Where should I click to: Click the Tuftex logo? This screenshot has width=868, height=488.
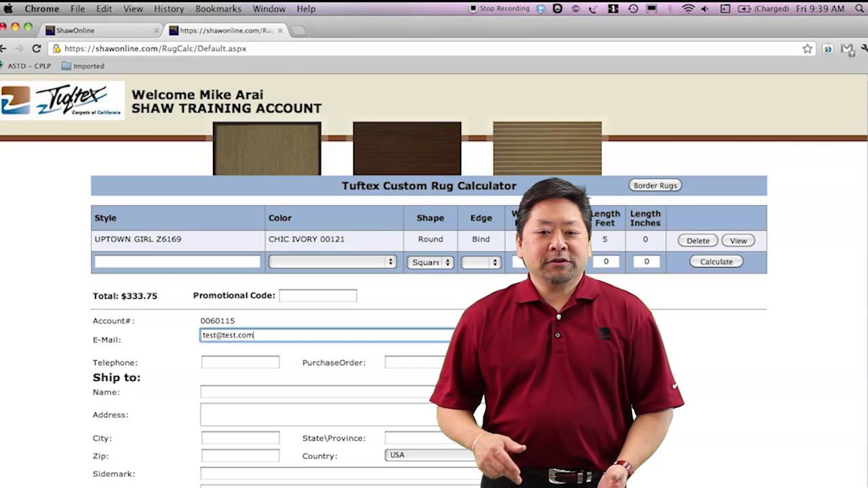tap(62, 100)
